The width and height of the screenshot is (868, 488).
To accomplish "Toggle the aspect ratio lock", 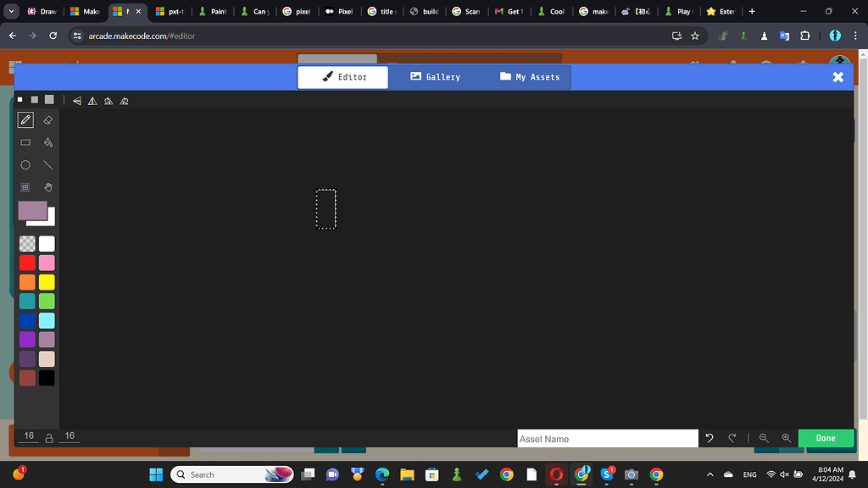I will click(x=48, y=435).
